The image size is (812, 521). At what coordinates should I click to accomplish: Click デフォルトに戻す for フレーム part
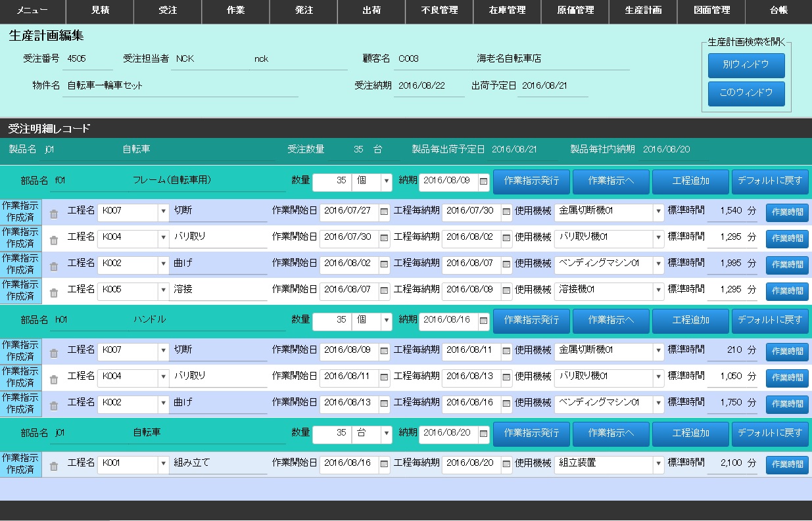[x=770, y=182]
